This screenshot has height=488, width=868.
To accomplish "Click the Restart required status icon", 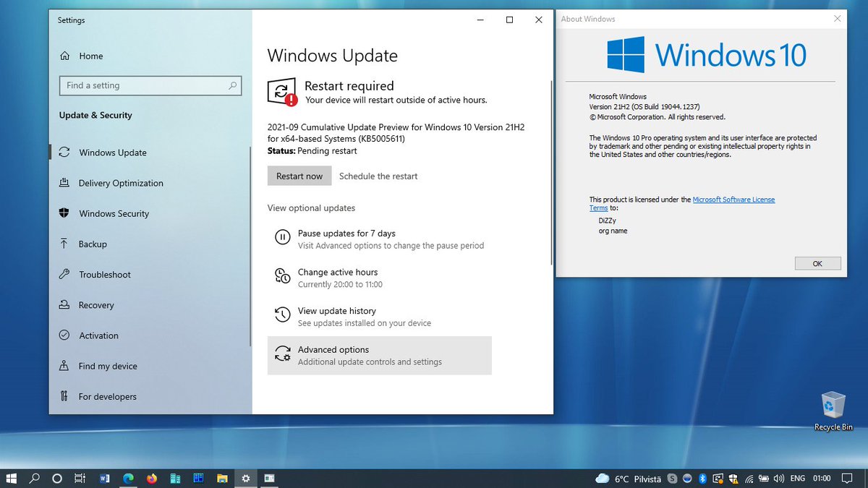I will click(x=282, y=92).
